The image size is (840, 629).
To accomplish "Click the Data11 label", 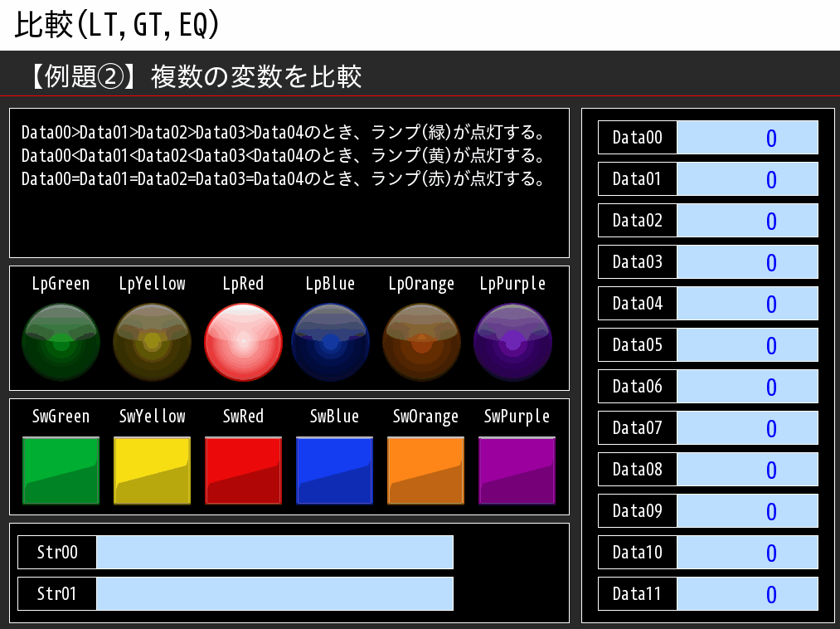I will pos(638,593).
